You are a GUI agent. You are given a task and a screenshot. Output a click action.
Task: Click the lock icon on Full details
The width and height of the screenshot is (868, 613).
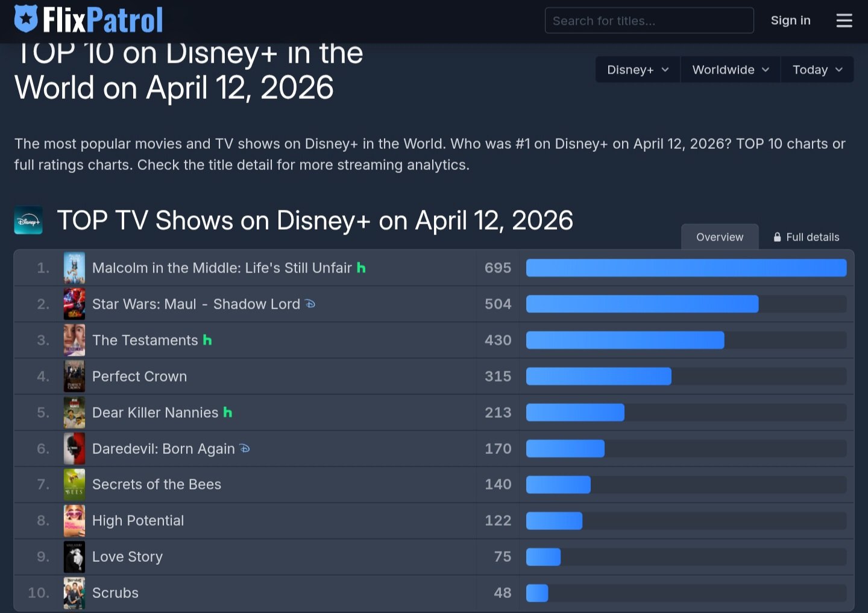pos(778,237)
